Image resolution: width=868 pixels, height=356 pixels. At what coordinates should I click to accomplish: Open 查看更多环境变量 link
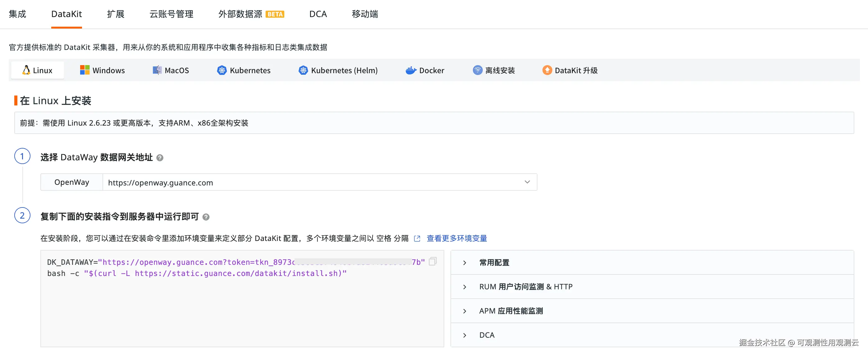(x=457, y=238)
